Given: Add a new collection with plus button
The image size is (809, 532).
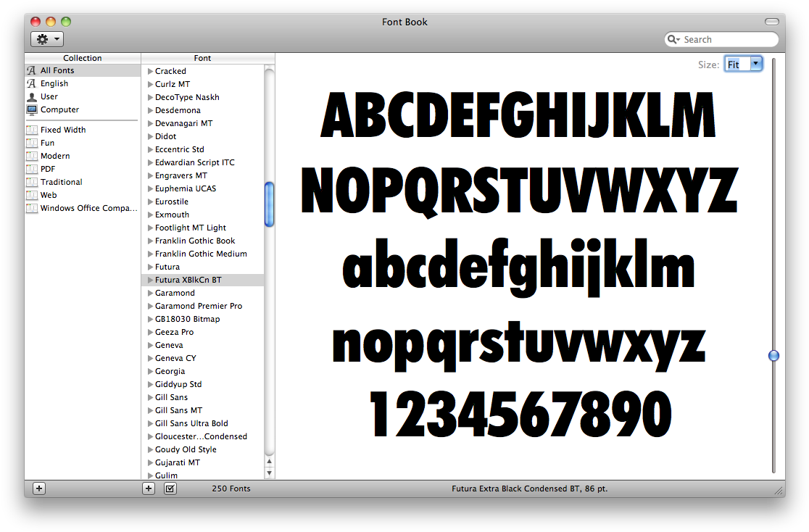Looking at the screenshot, I should click(x=39, y=488).
